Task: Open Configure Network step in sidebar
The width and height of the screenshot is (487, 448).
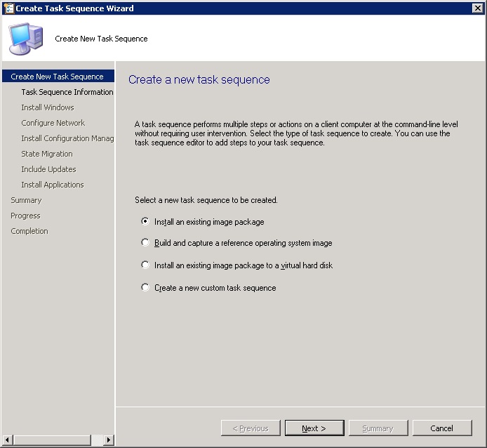Action: (53, 123)
